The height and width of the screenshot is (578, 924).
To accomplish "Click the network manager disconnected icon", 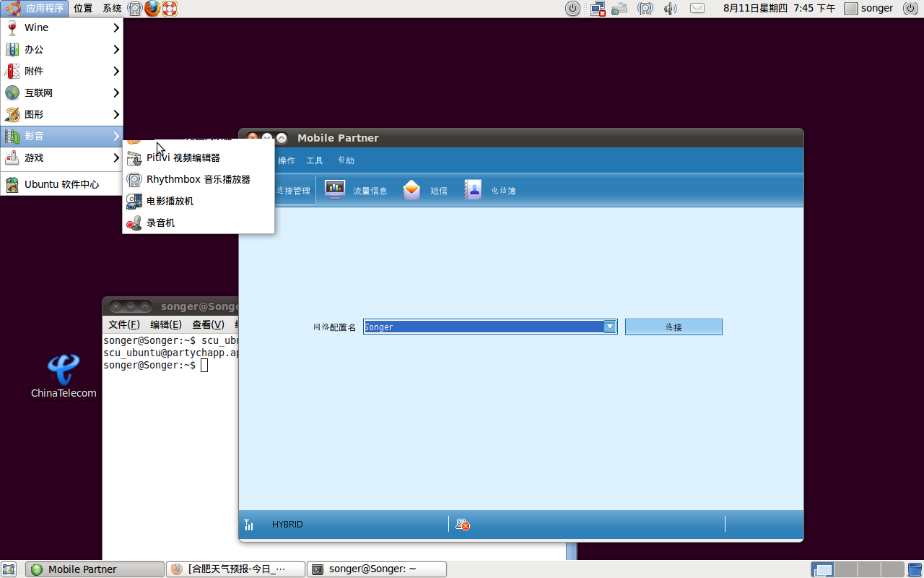I will (x=598, y=9).
